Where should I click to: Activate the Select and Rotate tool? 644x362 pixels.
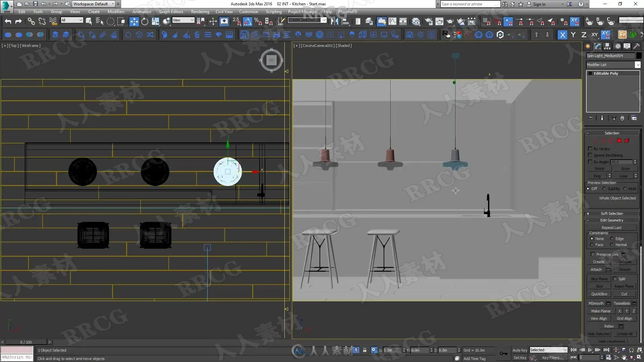pyautogui.click(x=145, y=21)
